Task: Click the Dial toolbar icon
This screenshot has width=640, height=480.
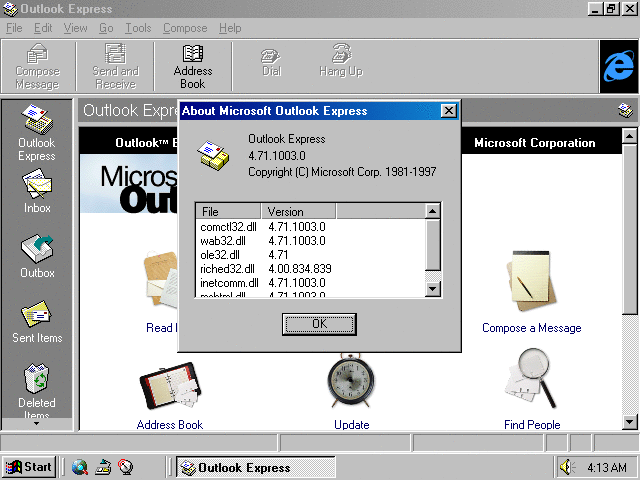Action: coord(271,62)
